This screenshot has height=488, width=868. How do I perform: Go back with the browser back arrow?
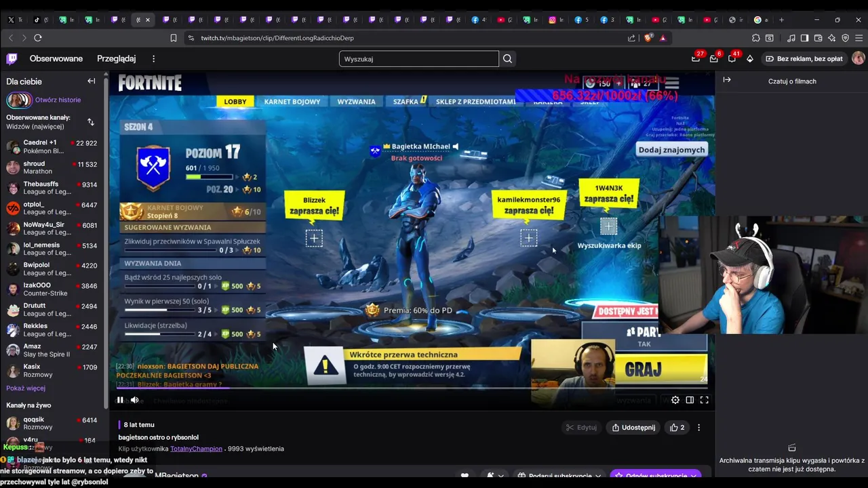pos(11,38)
